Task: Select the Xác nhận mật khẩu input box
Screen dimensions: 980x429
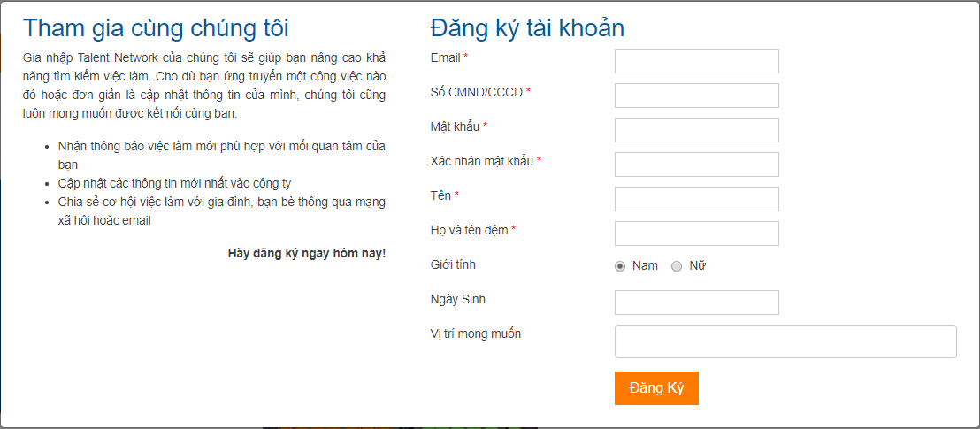Action: point(697,165)
